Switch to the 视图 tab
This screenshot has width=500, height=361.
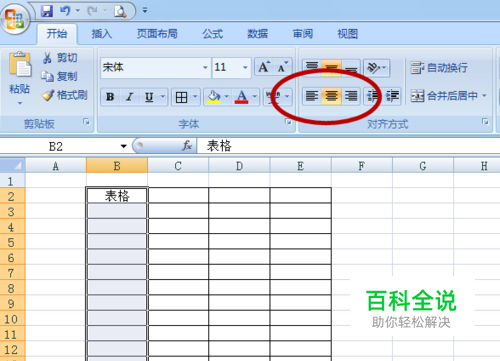tap(348, 34)
